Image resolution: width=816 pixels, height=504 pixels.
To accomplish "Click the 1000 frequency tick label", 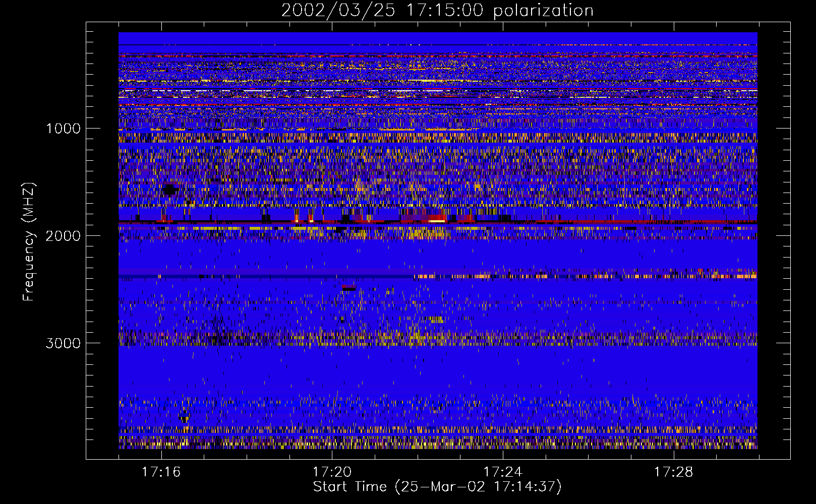I will point(64,129).
